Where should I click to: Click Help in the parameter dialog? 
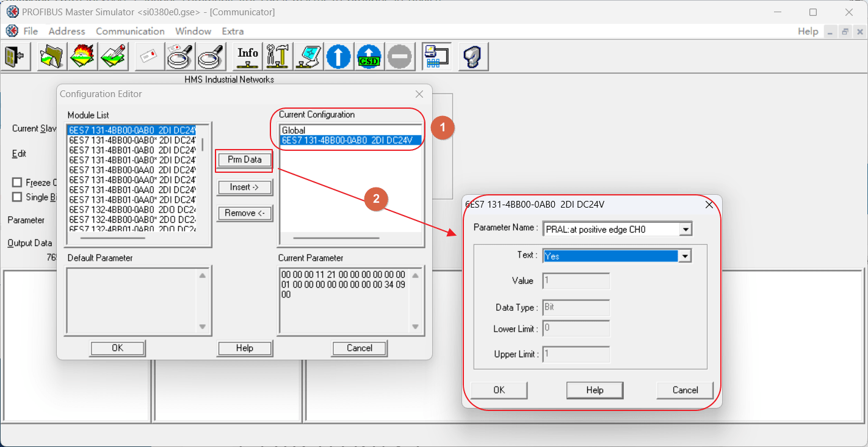pos(595,390)
